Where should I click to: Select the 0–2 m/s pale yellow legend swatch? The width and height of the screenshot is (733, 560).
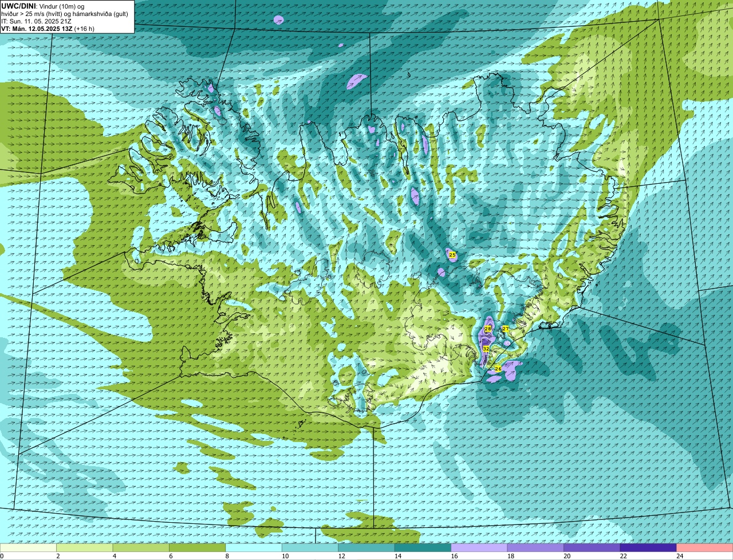[28, 547]
